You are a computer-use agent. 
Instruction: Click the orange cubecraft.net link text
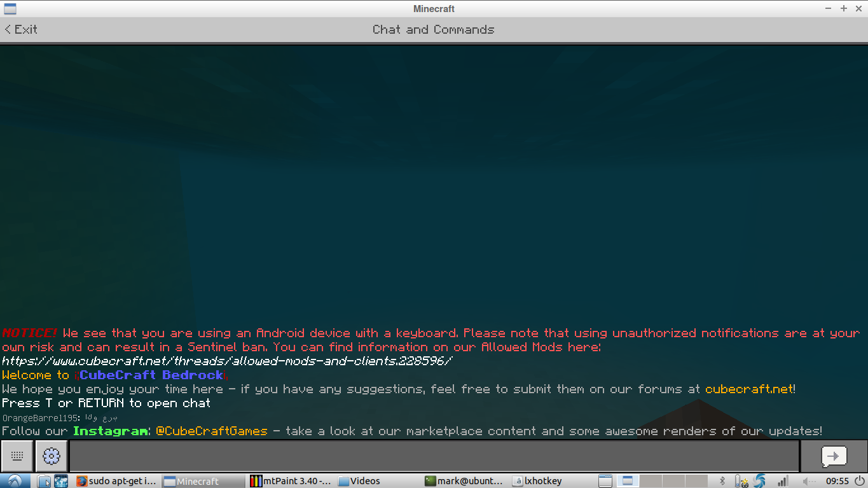click(748, 389)
